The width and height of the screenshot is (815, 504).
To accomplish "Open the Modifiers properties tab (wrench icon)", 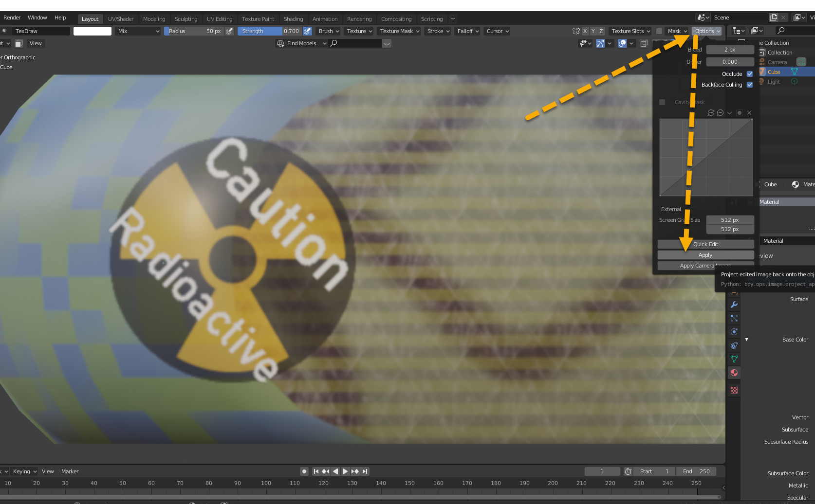I will [734, 305].
